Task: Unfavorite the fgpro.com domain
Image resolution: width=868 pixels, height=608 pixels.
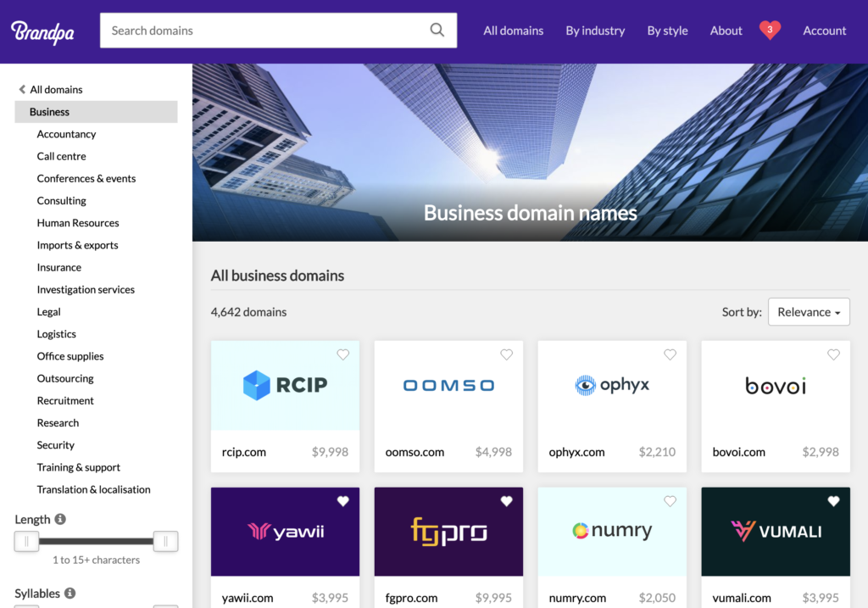Action: [507, 501]
